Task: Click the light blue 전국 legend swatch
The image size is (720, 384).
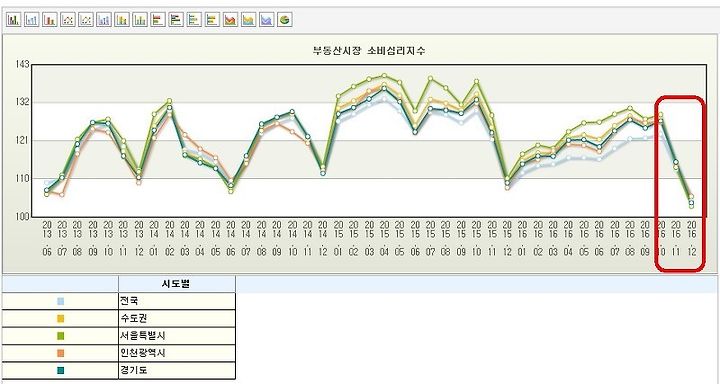Action: click(61, 301)
